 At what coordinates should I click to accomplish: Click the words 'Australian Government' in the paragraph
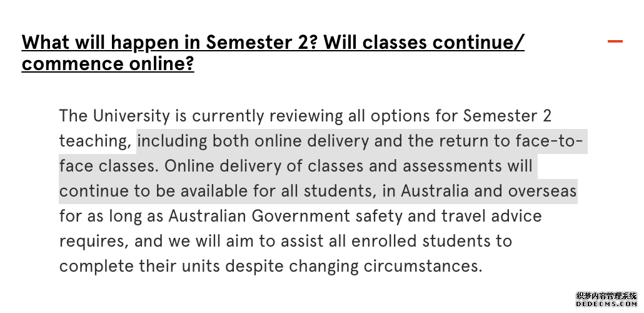pos(259,217)
